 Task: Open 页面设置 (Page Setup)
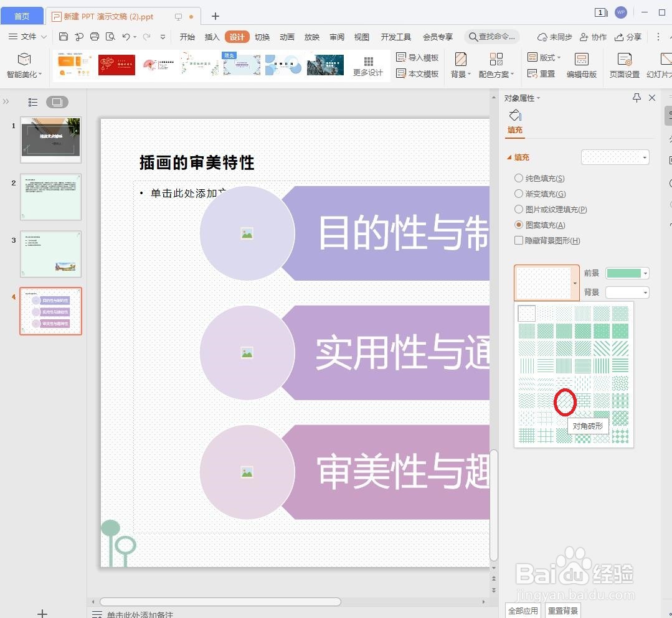(x=623, y=65)
